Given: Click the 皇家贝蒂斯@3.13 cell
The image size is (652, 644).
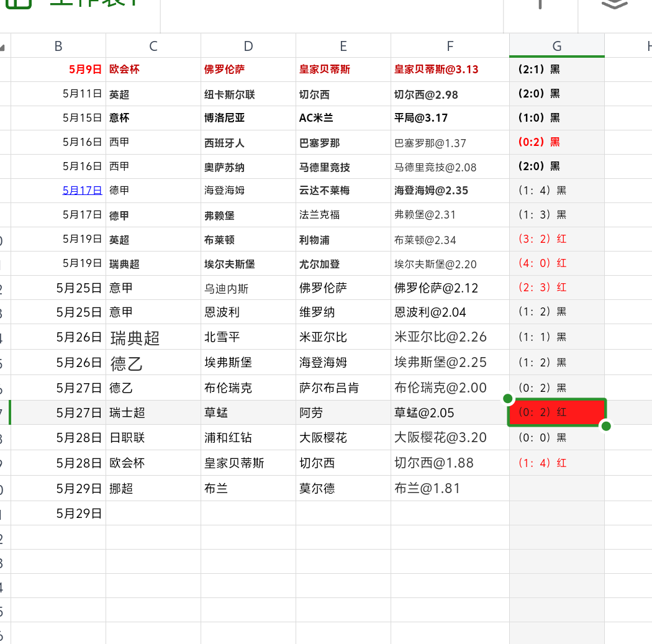Looking at the screenshot, I should (450, 69).
